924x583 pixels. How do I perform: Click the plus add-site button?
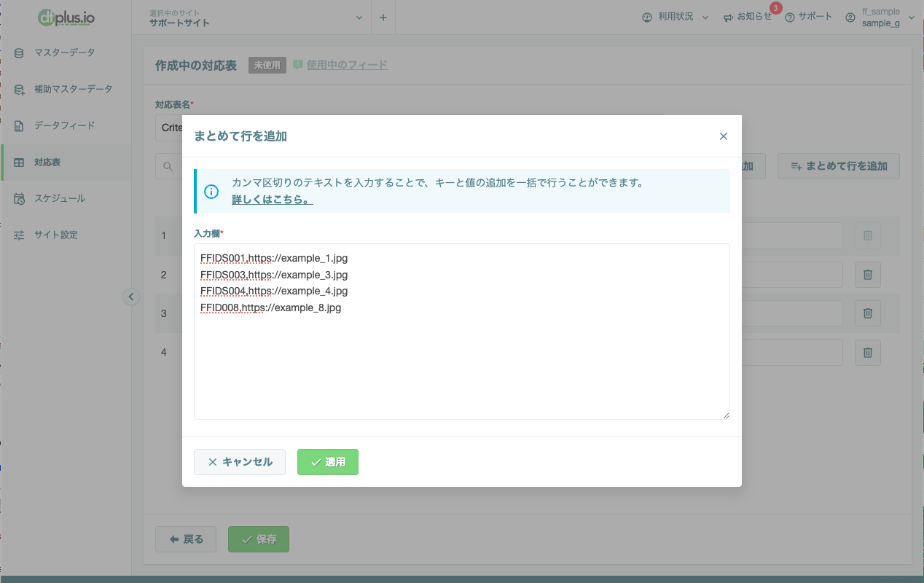click(x=383, y=17)
